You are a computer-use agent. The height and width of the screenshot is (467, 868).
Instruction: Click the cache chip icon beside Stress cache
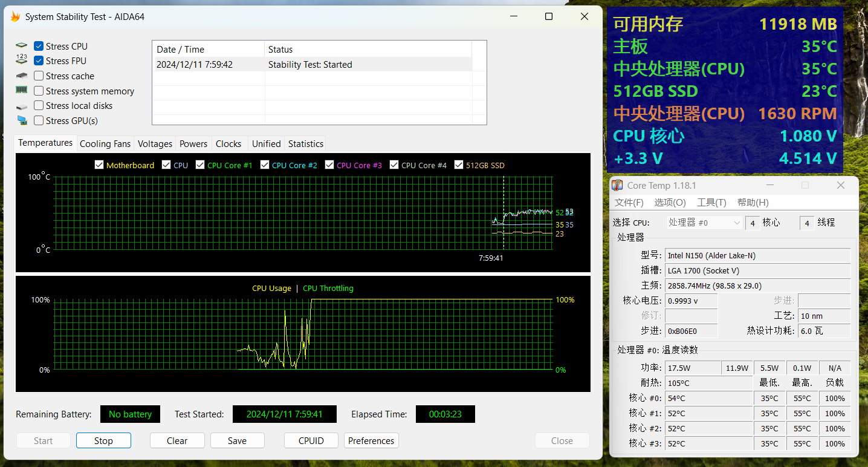[x=22, y=76]
